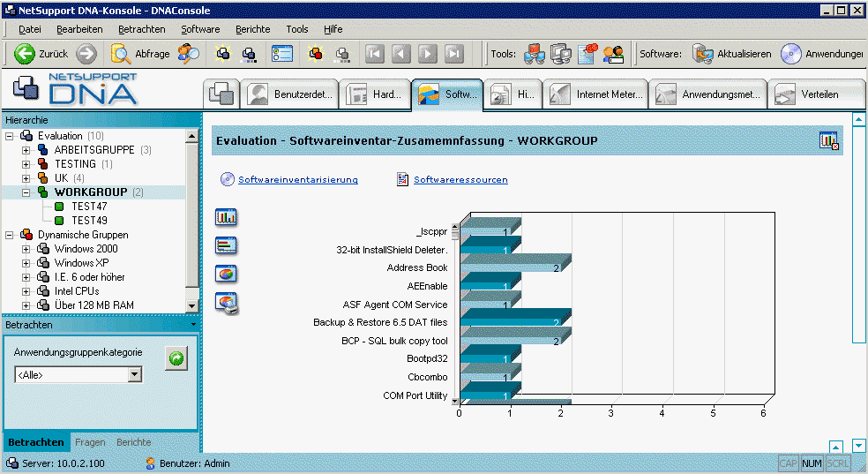Switch to the Verteilen tab

[816, 94]
